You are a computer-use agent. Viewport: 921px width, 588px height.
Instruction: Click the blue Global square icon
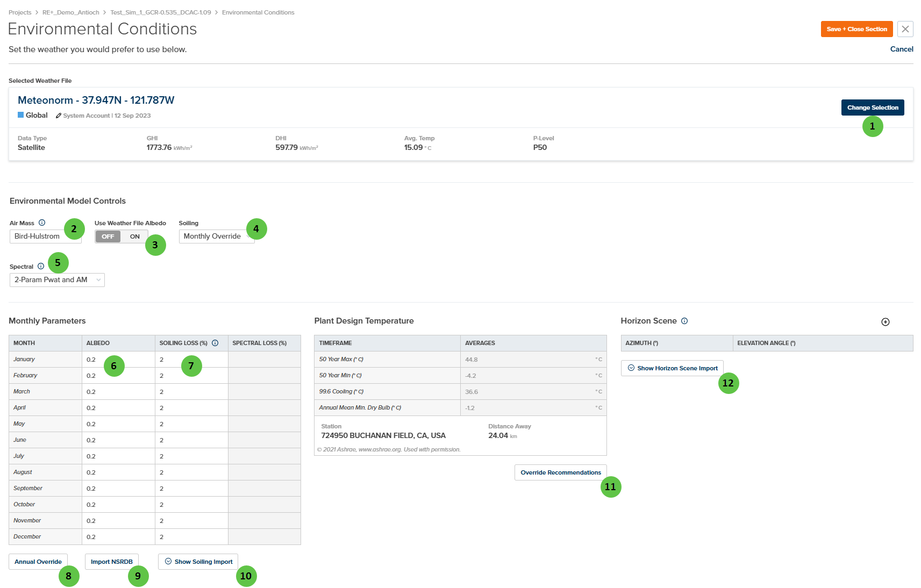click(x=21, y=115)
